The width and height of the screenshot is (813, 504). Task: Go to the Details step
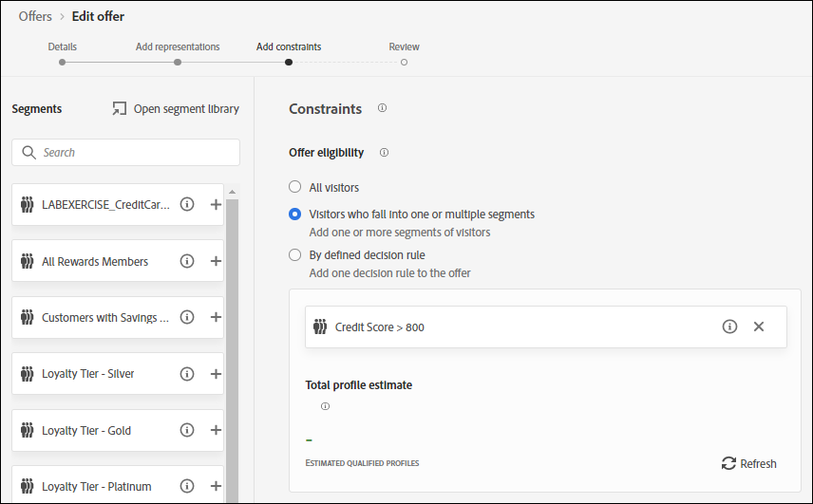[x=63, y=47]
